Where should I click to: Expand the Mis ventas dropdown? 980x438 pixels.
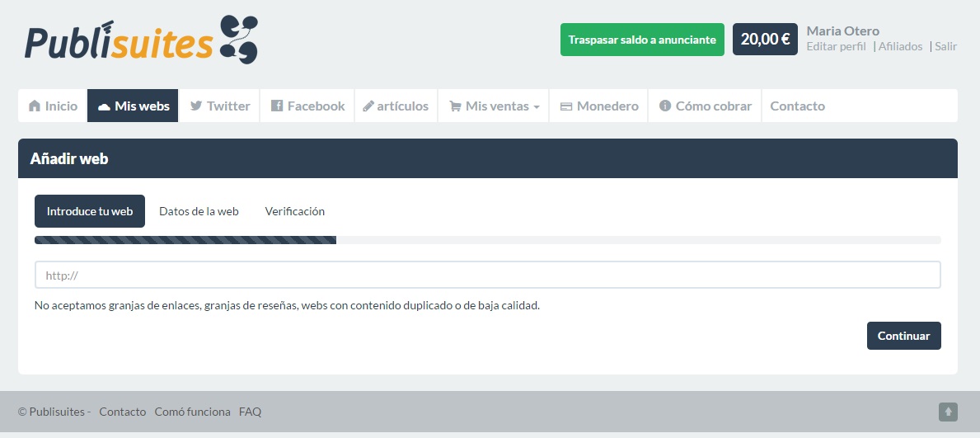coord(494,106)
